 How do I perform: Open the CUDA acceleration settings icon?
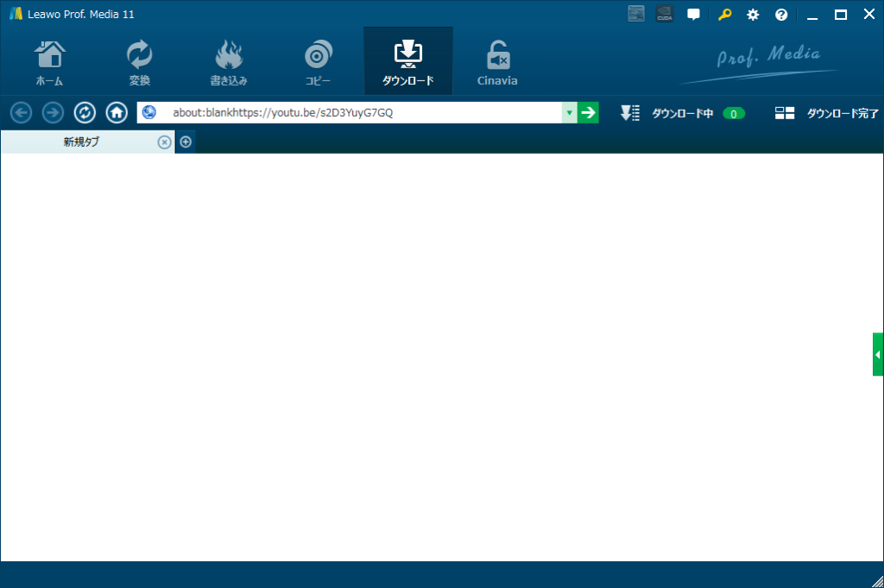[x=665, y=14]
